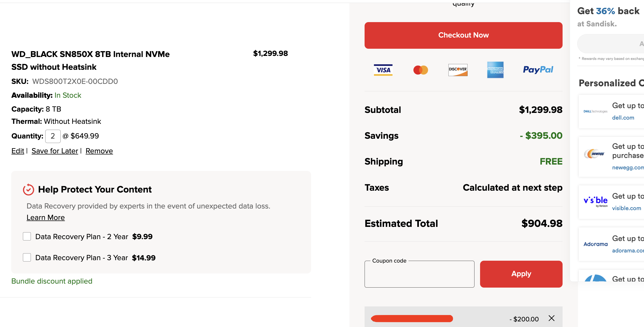Click the Mastercard logo icon

421,70
